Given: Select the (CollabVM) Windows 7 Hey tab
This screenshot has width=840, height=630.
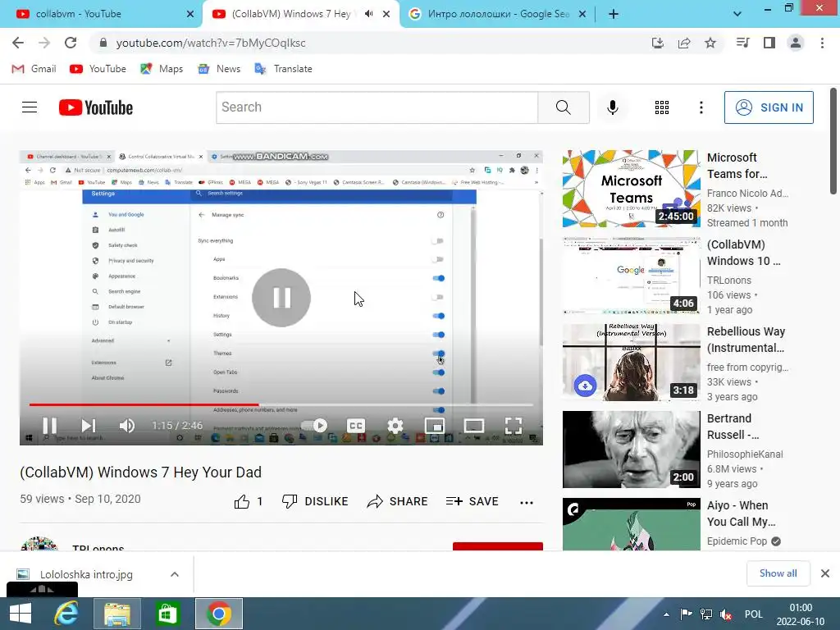Looking at the screenshot, I should 291,14.
